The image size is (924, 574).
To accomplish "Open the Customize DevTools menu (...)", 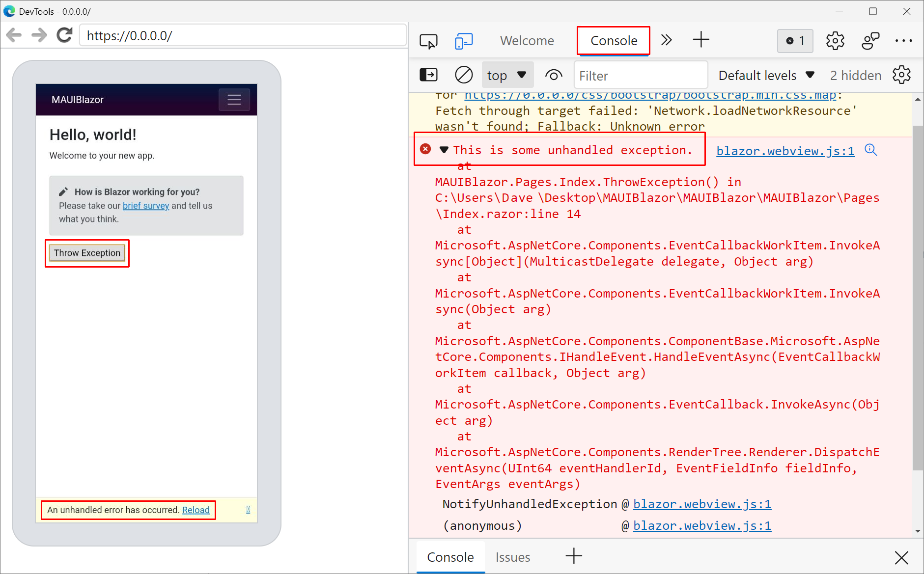I will [x=904, y=41].
